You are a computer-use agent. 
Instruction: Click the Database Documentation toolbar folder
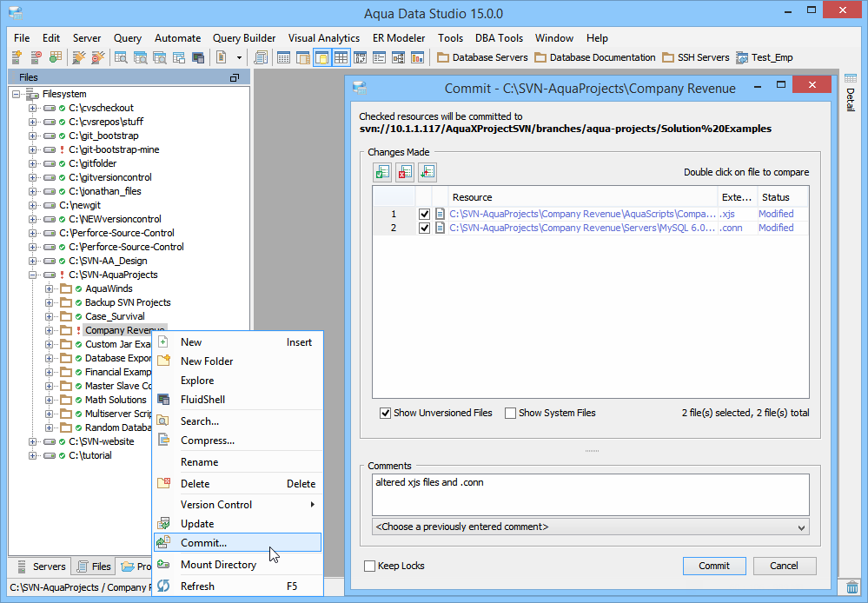(594, 57)
